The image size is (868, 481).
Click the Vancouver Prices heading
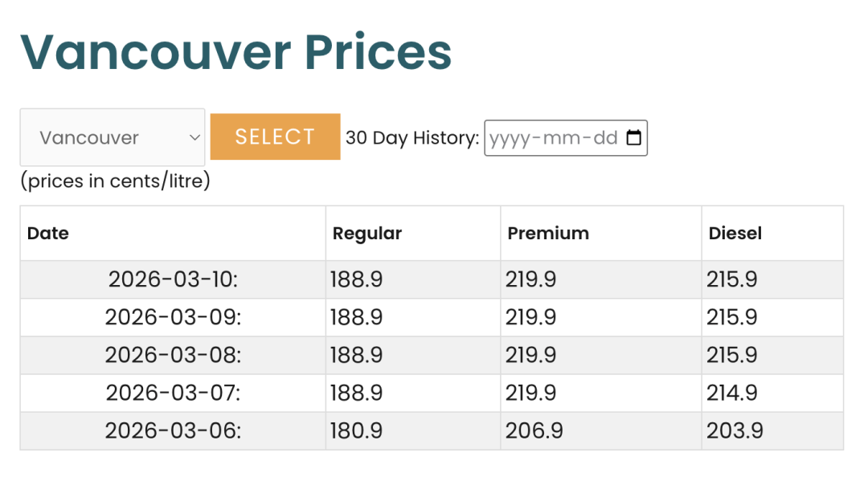235,51
